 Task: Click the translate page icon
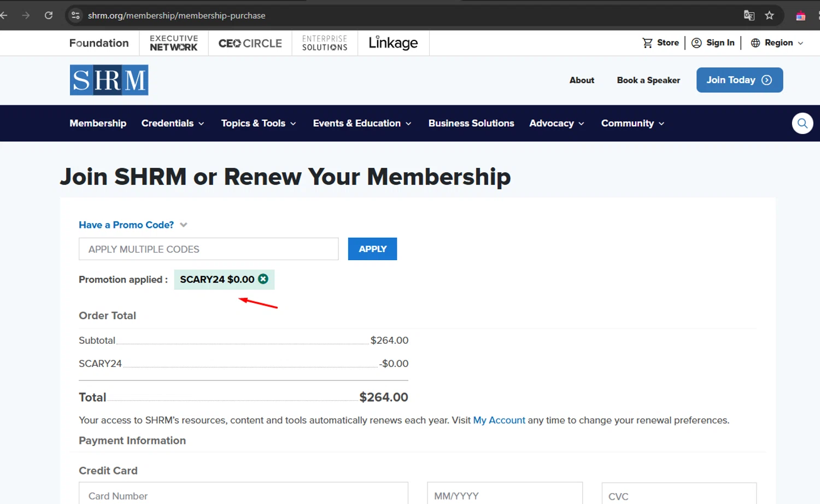(749, 15)
